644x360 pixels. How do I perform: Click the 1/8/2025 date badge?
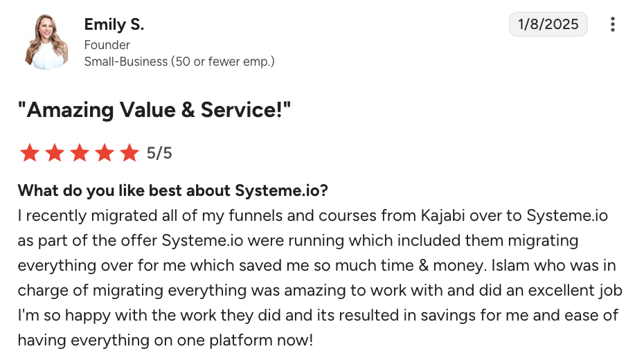[x=548, y=25]
